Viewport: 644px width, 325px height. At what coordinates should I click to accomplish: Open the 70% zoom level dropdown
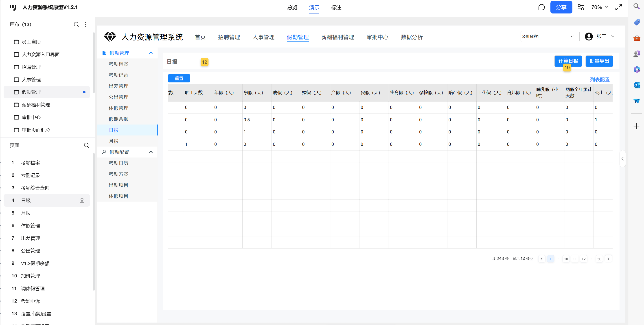[599, 7]
